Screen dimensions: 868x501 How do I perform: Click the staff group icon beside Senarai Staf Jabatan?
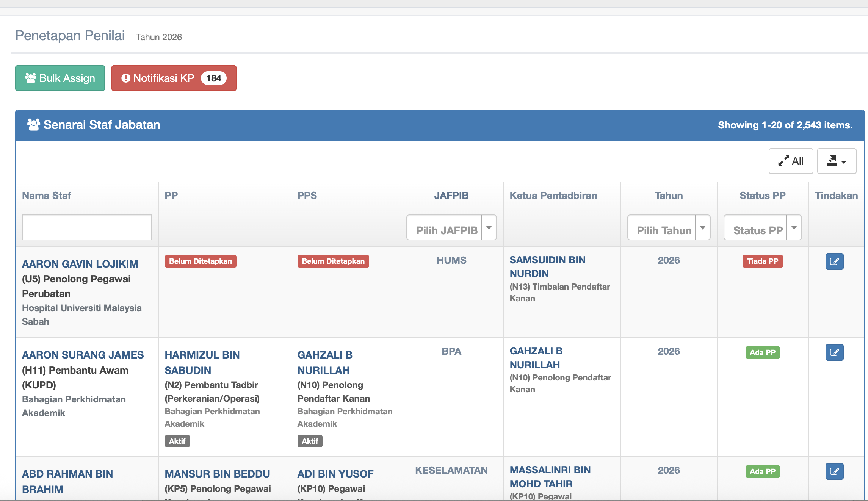(x=33, y=125)
